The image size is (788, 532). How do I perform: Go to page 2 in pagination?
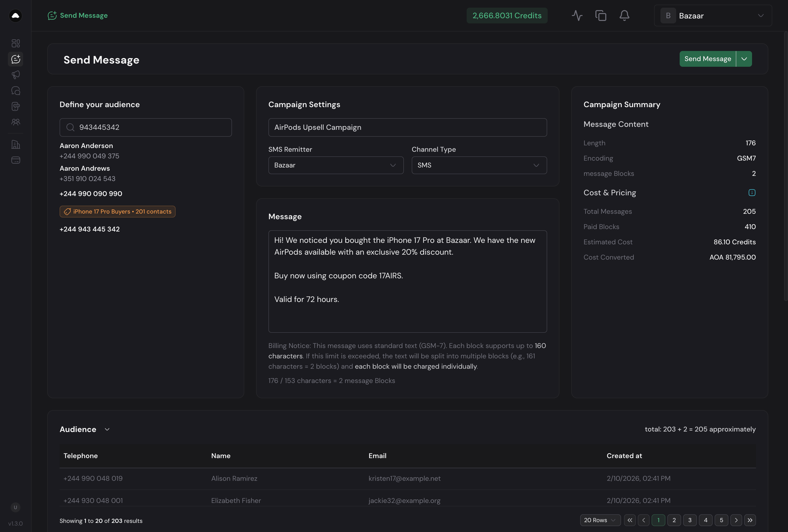[674, 520]
